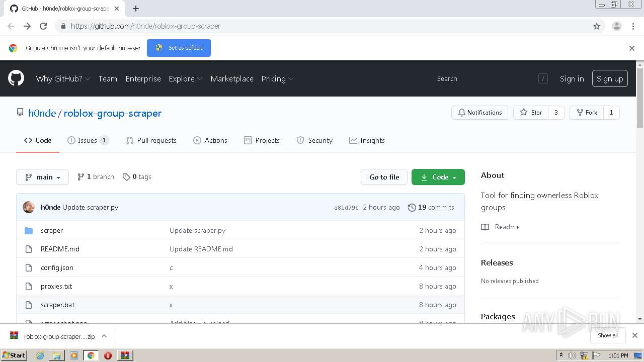Go to the Actions tab
644x362 pixels.
click(210, 140)
